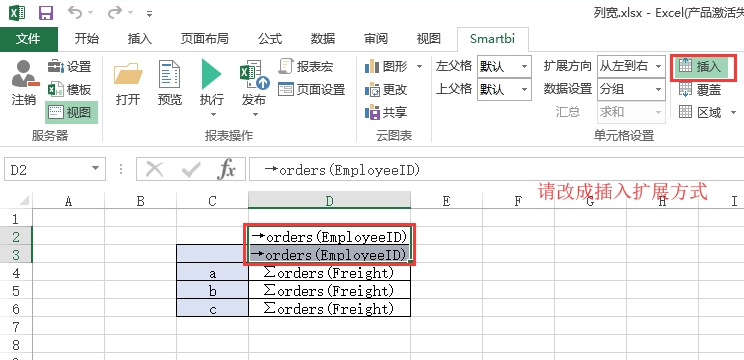This screenshot has width=744, height=360.
Task: Select the 覆盖 overwrite expansion mode
Action: click(x=700, y=89)
